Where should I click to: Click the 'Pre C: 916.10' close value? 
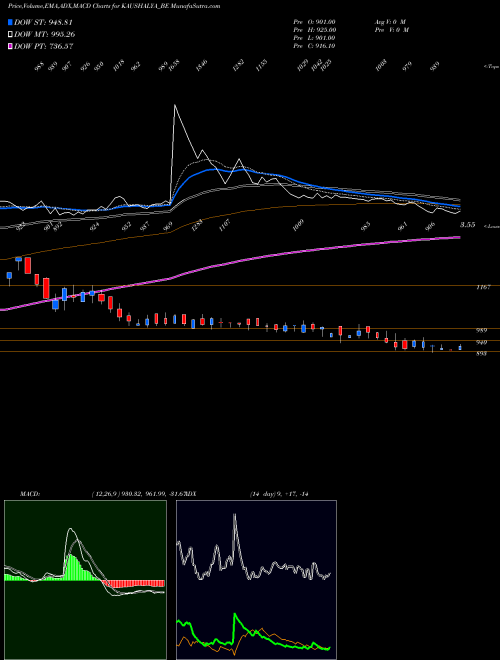(x=314, y=46)
